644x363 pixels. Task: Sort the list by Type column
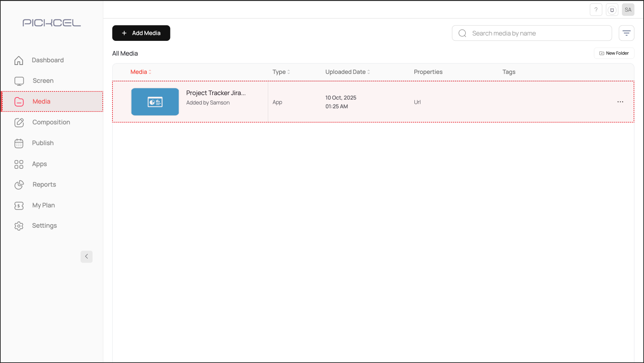point(281,72)
